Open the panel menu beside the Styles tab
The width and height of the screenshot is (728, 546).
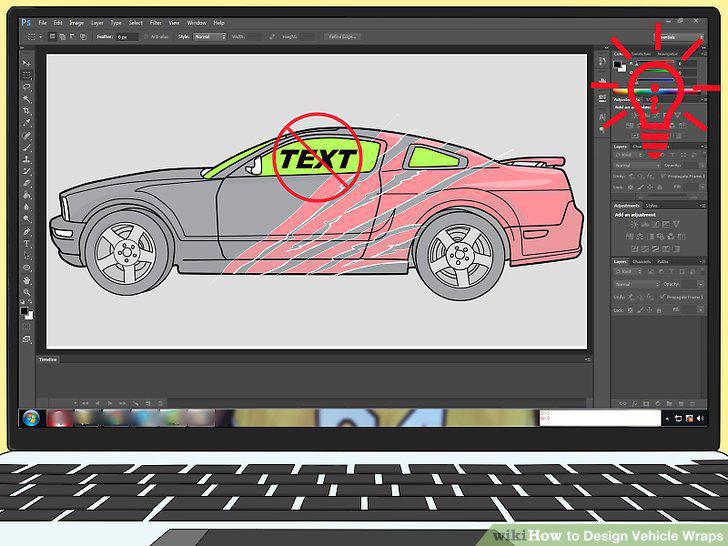702,205
